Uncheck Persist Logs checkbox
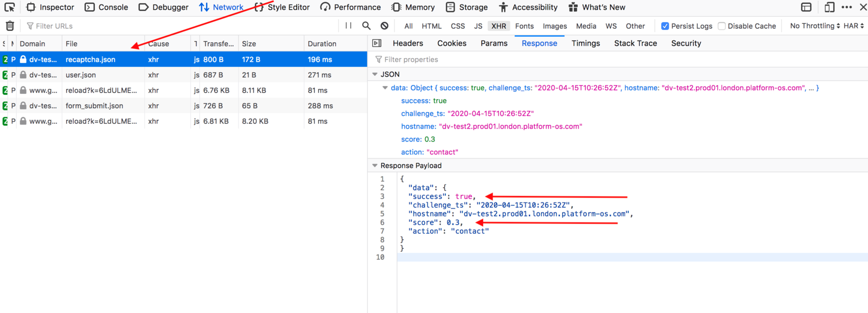Viewport: 868px width, 313px height. tap(665, 26)
